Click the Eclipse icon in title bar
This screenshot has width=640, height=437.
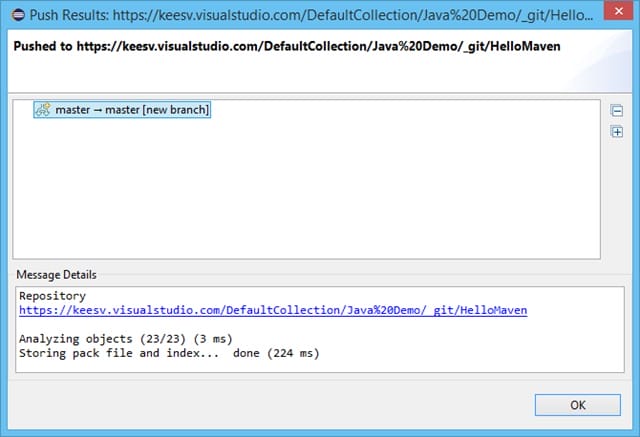(18, 15)
